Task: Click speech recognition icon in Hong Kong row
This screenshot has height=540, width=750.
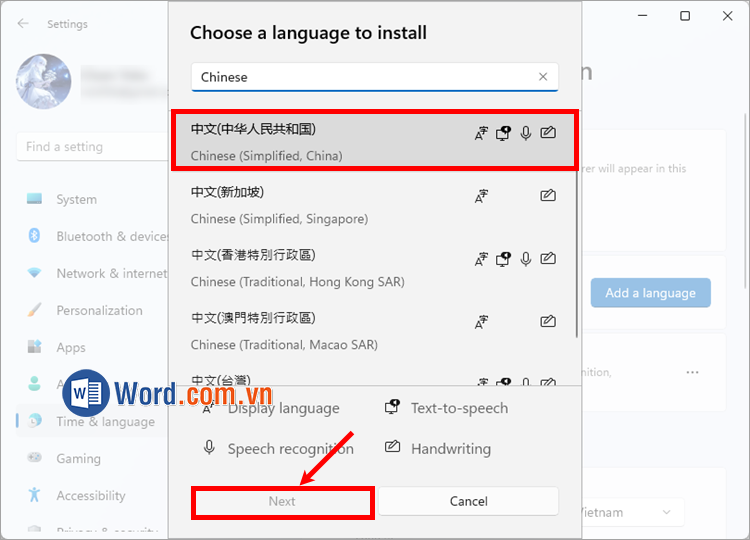Action: coord(526,259)
